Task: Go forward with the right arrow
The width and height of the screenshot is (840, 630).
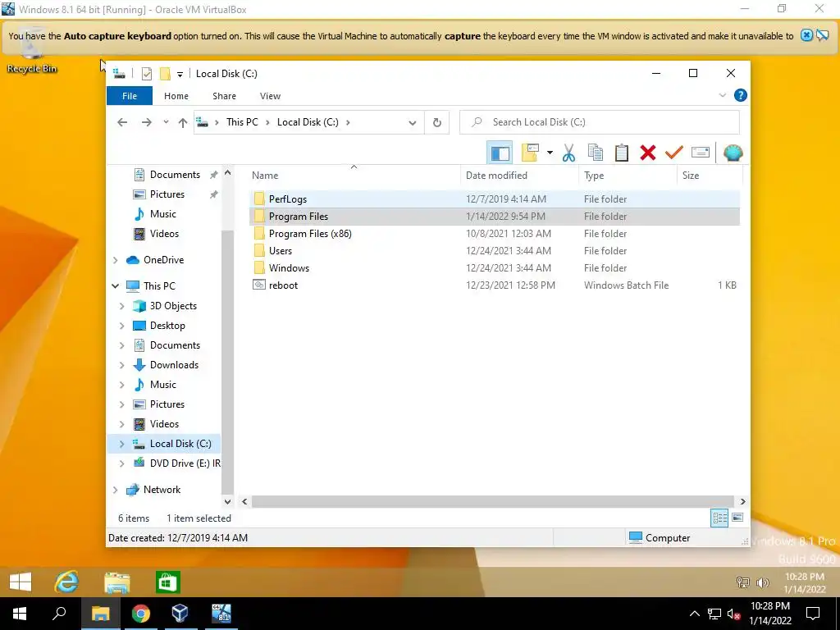Action: pos(146,122)
